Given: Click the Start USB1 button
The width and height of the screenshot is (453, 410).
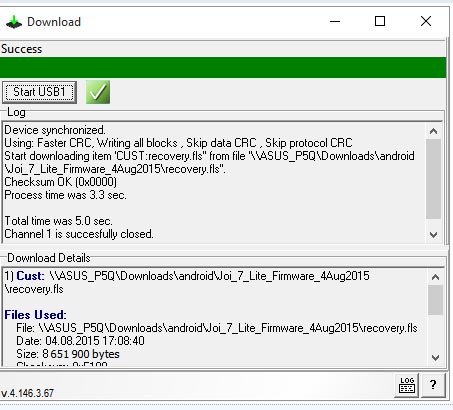Looking at the screenshot, I should coord(39,92).
